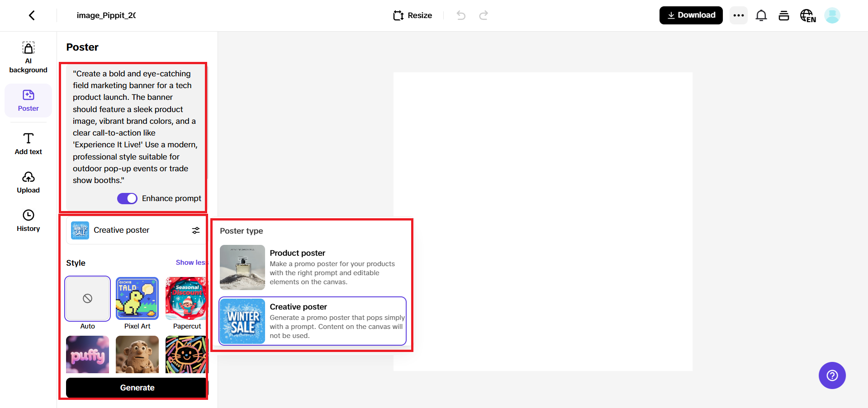Toggle the Enhance prompt switch
Screen dimensions: 868x408
coord(127,198)
